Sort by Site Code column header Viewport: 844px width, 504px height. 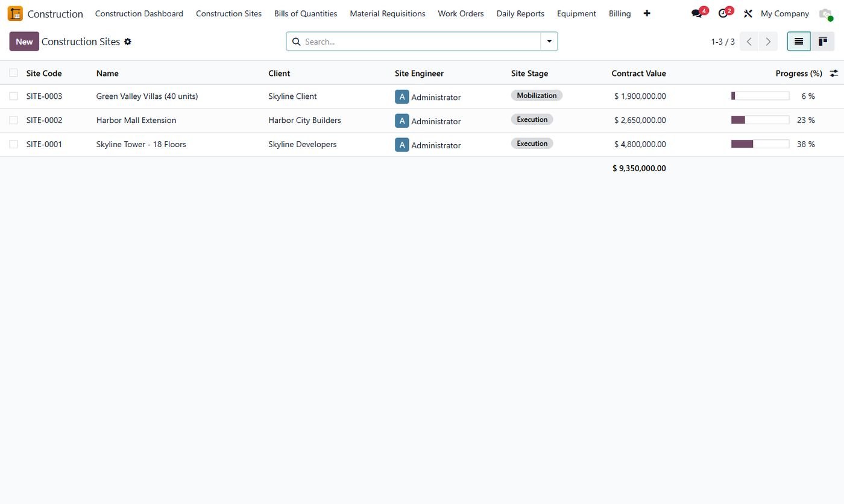point(44,73)
